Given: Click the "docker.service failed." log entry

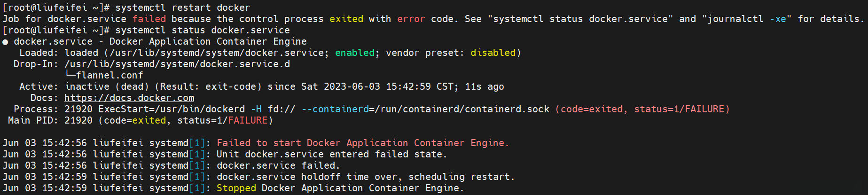Looking at the screenshot, I should (278, 165).
